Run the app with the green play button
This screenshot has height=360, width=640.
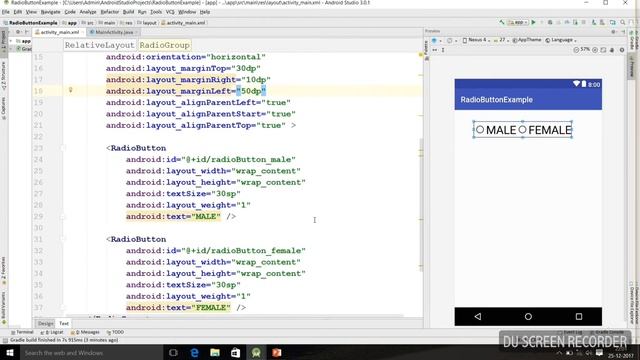(533, 22)
